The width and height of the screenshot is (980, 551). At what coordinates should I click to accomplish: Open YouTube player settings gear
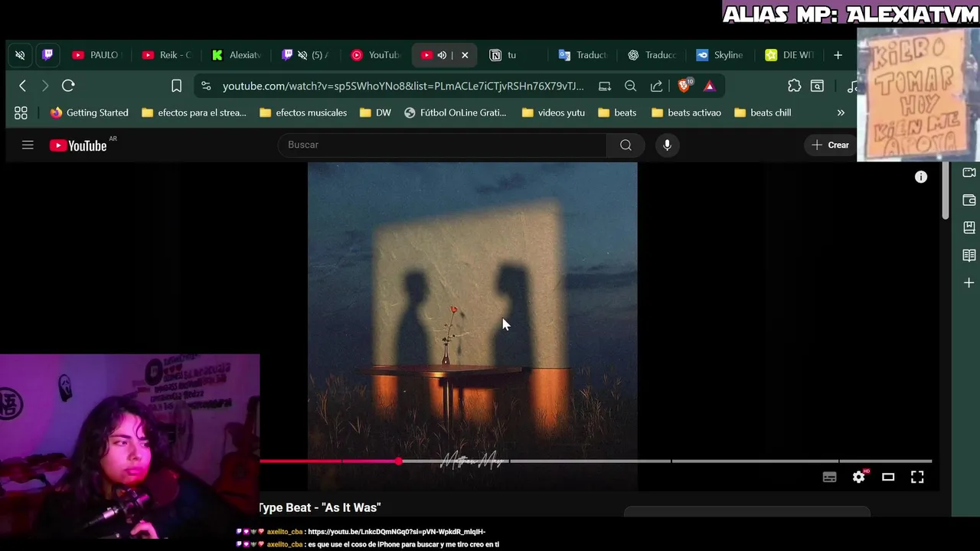point(859,477)
